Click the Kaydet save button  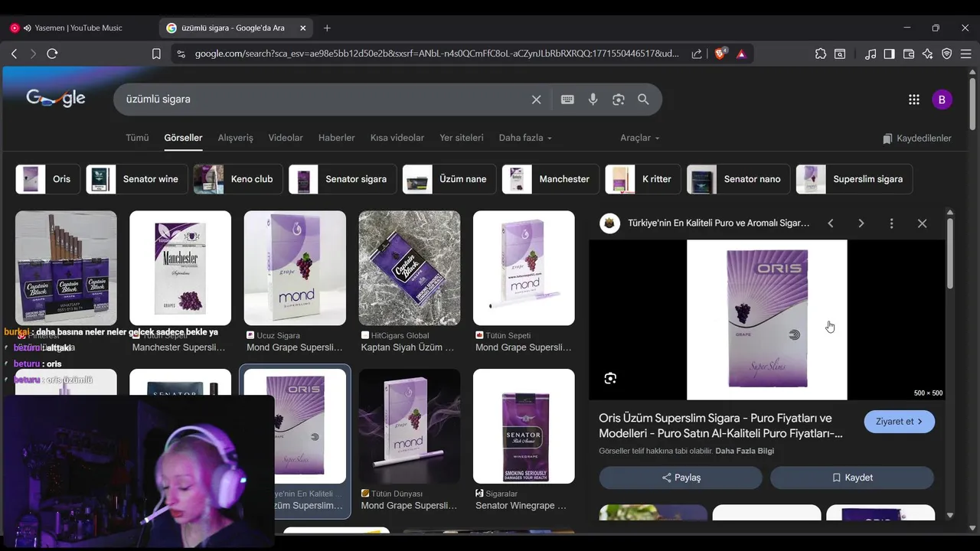pos(852,478)
